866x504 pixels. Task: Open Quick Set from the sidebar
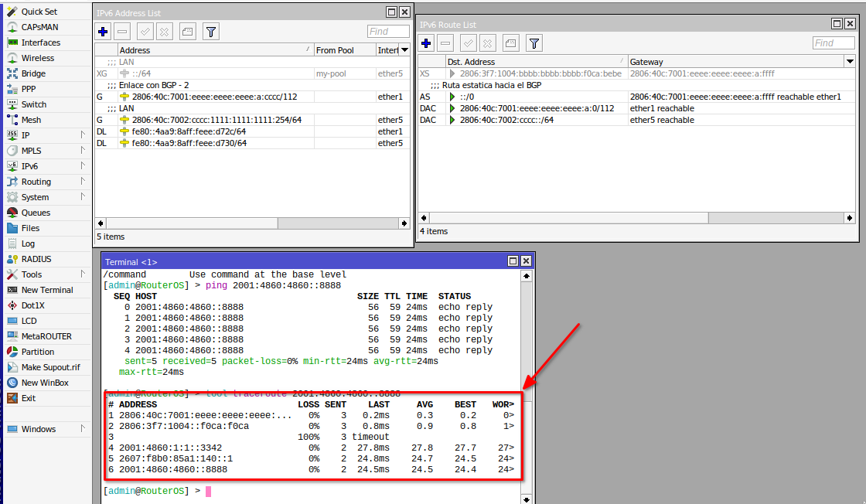[39, 12]
